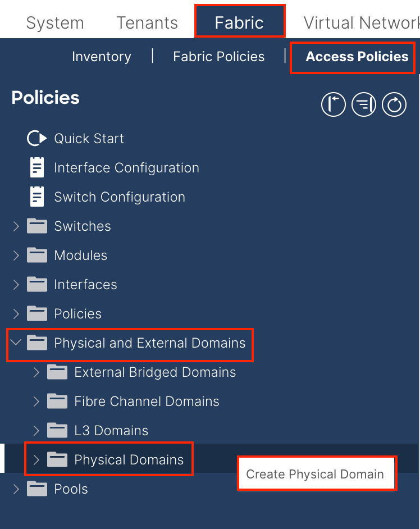Choose Create Physical Domain from context menu

point(315,474)
